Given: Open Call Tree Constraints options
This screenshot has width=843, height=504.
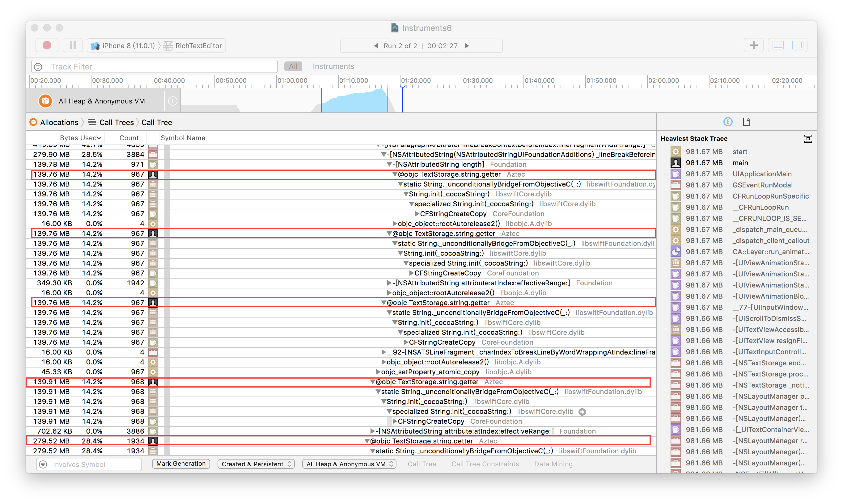Looking at the screenshot, I should (x=485, y=464).
